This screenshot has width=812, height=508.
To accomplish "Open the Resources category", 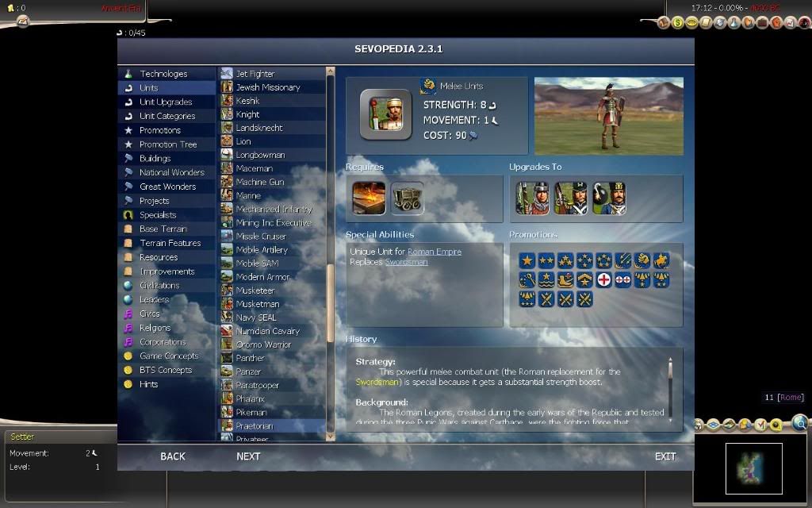I will coord(167,257).
